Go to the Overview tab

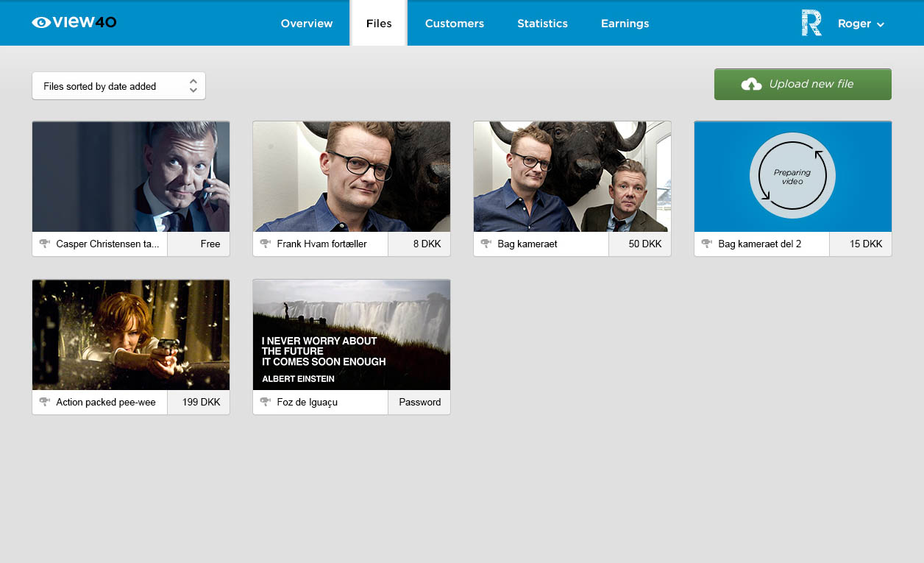click(x=307, y=24)
